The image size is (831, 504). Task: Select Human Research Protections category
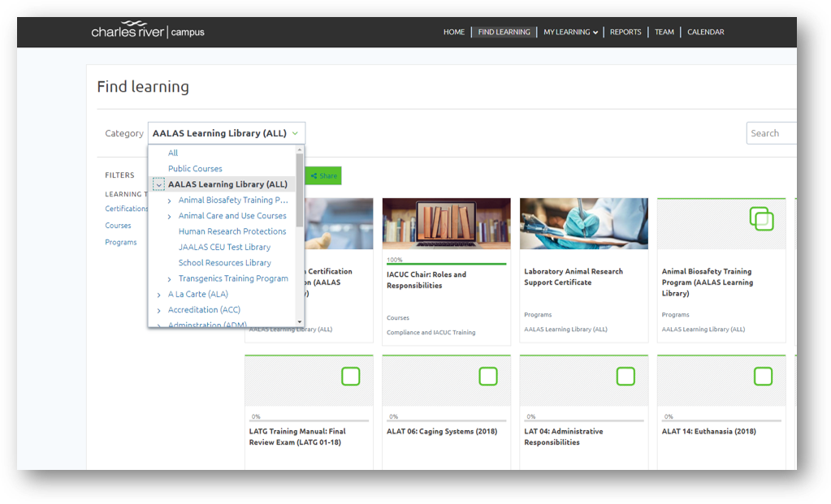(232, 231)
